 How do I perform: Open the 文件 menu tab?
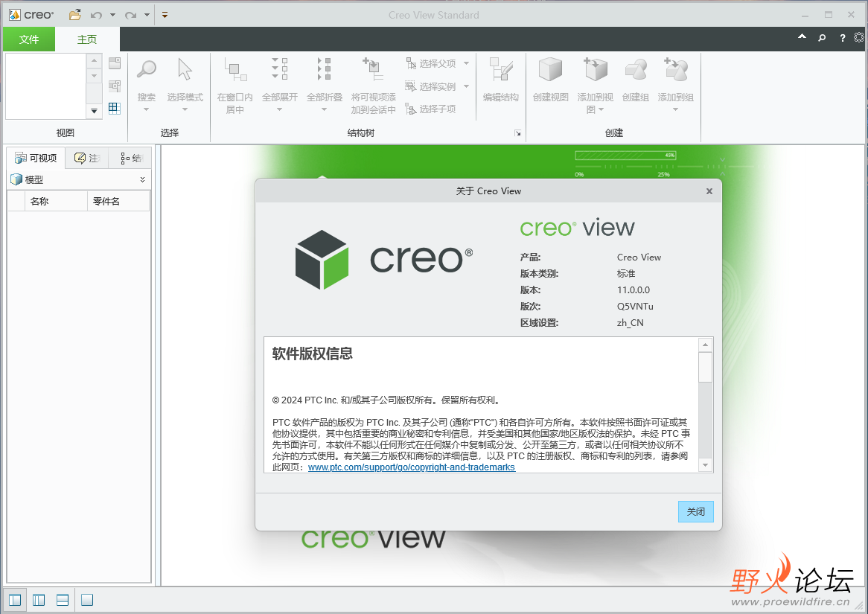coord(29,39)
